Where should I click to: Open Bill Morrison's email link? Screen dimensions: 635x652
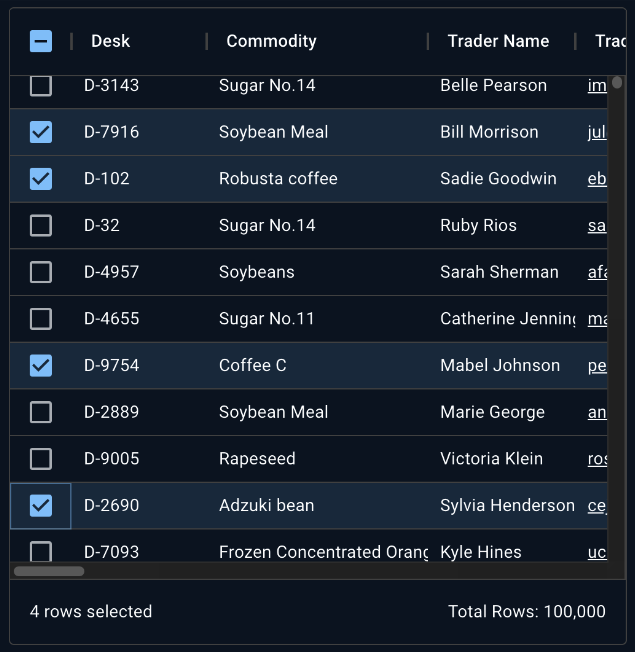coord(597,132)
